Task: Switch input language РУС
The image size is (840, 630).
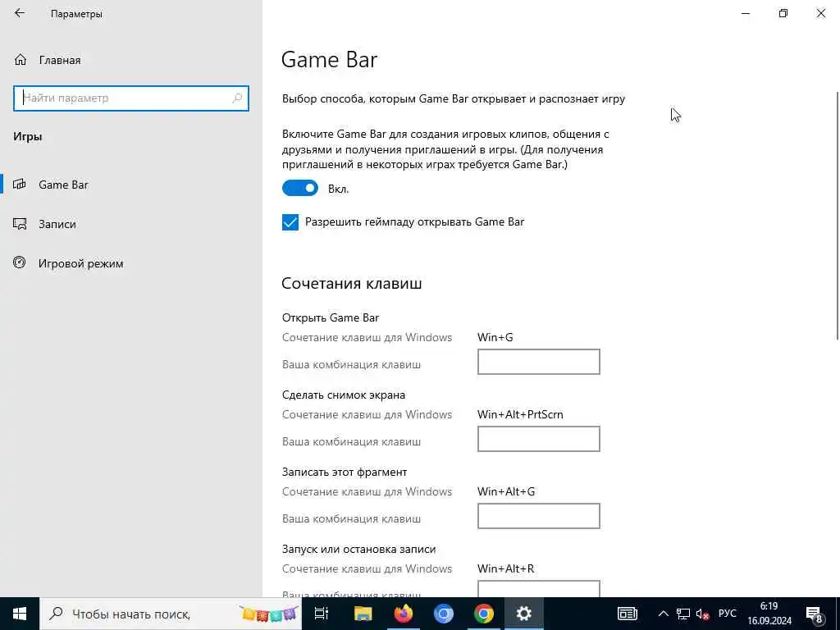Action: [727, 614]
